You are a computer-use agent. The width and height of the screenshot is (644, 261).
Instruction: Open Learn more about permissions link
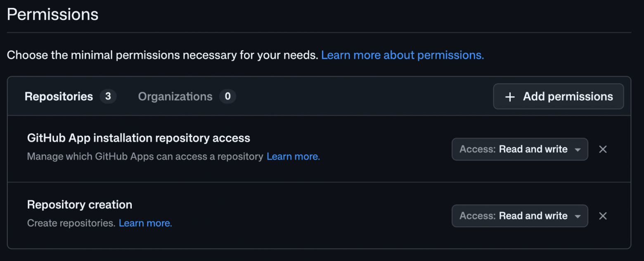click(402, 55)
